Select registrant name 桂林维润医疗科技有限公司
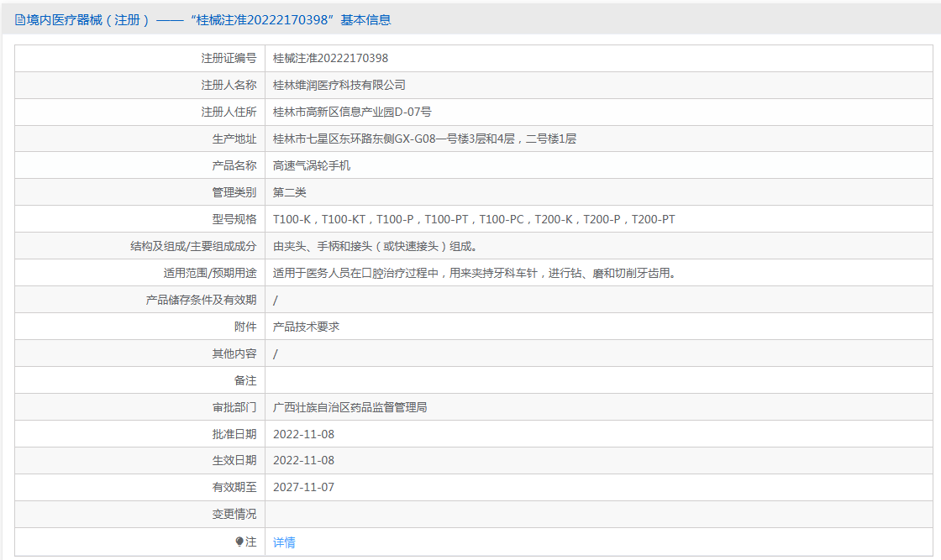941x560 pixels. click(x=339, y=85)
